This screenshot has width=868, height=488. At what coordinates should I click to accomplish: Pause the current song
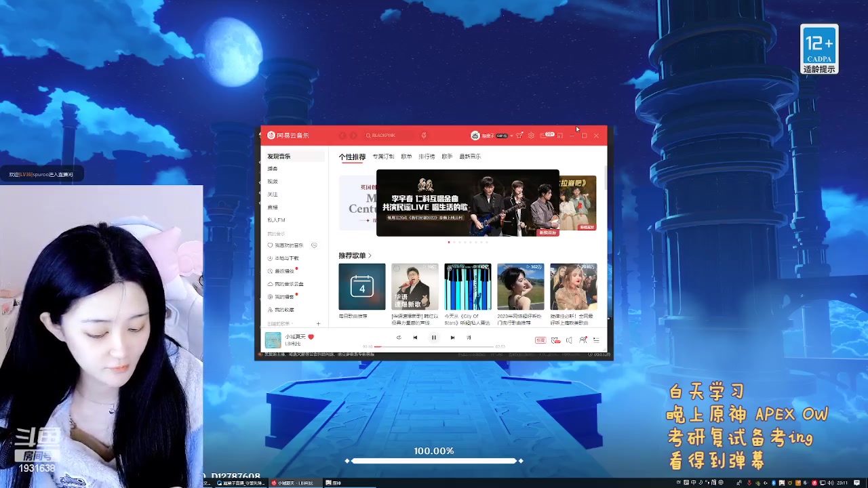(434, 338)
